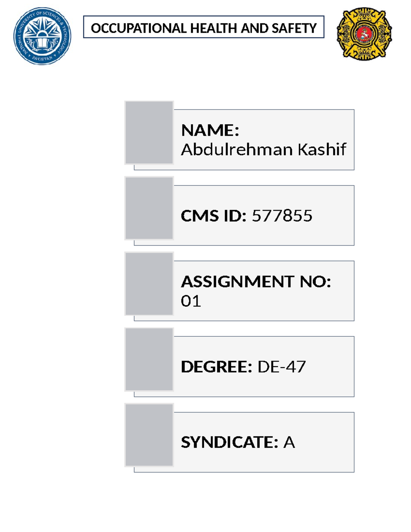Click the NUST university logo
The height and width of the screenshot is (532, 411).
pyautogui.click(x=42, y=36)
